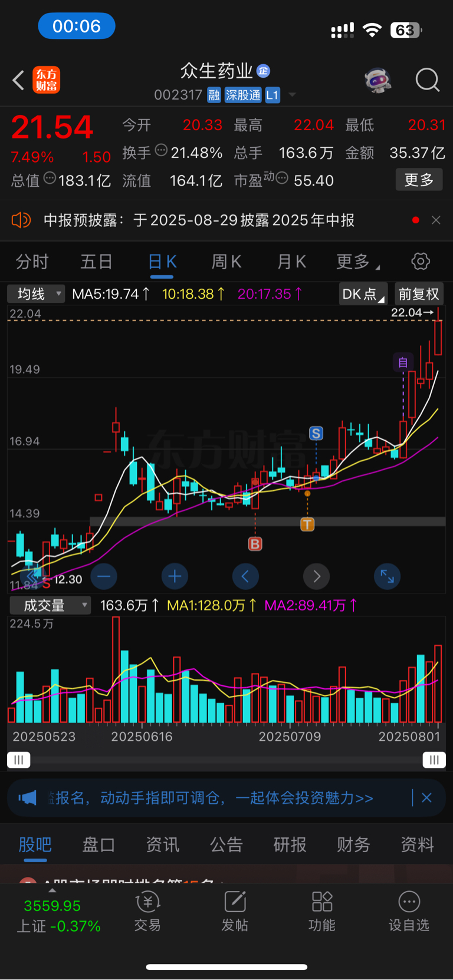Tap the 市盈 info circle icon
The width and height of the screenshot is (453, 980).
pyautogui.click(x=282, y=177)
